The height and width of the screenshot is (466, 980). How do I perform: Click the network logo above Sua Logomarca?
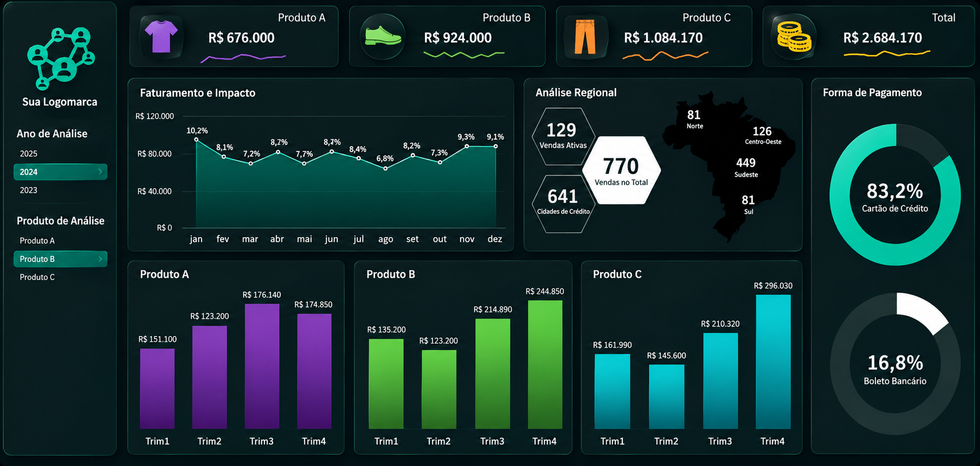click(61, 58)
